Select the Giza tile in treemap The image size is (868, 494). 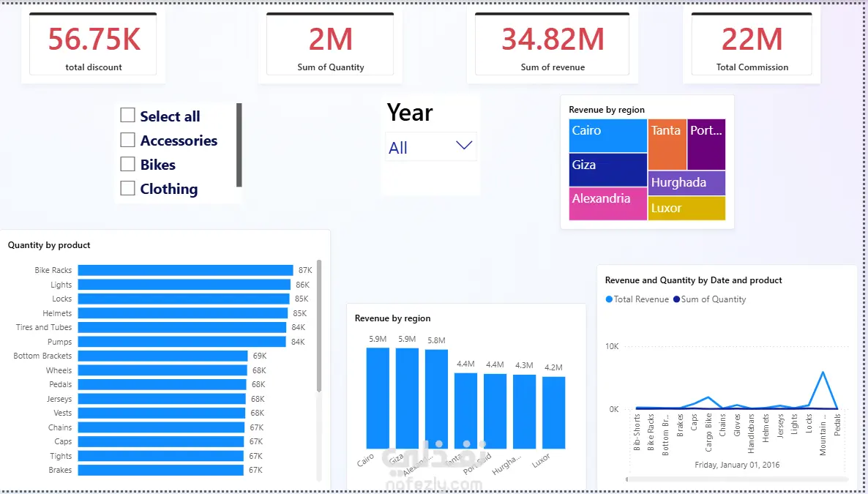[608, 170]
